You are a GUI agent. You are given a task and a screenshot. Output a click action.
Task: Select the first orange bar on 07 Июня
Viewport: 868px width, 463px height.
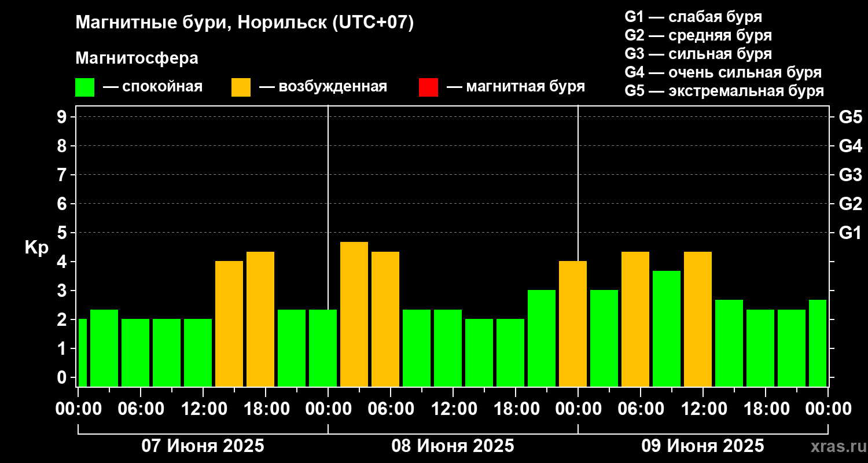pyautogui.click(x=229, y=324)
